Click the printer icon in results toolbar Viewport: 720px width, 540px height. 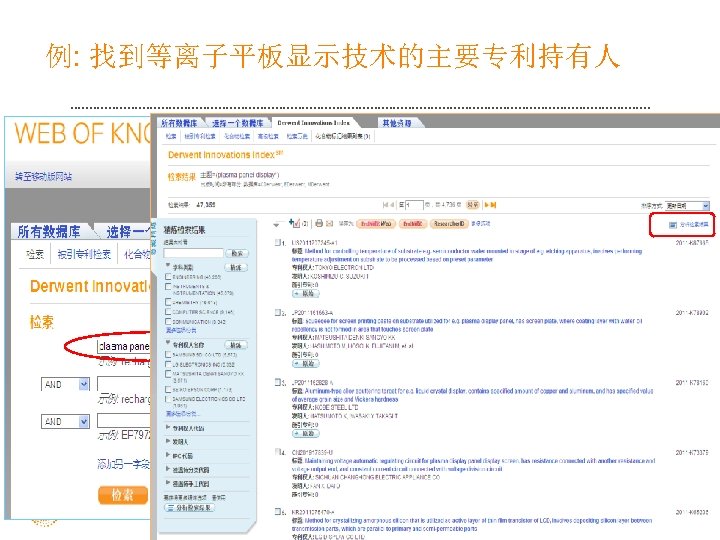(319, 223)
